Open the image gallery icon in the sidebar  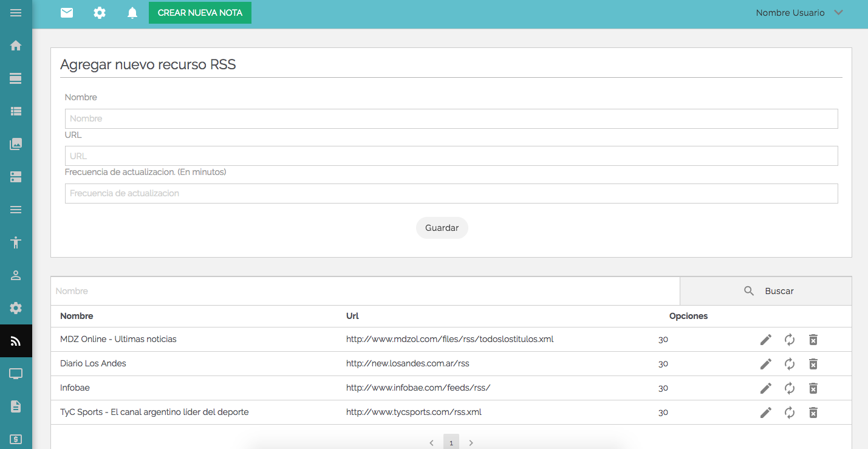[x=16, y=144]
